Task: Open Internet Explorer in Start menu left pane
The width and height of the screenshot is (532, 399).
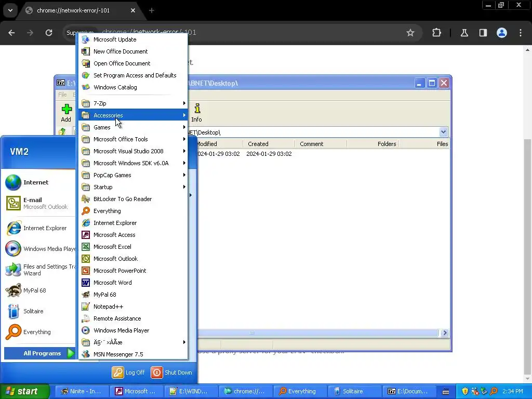Action: pyautogui.click(x=39, y=229)
